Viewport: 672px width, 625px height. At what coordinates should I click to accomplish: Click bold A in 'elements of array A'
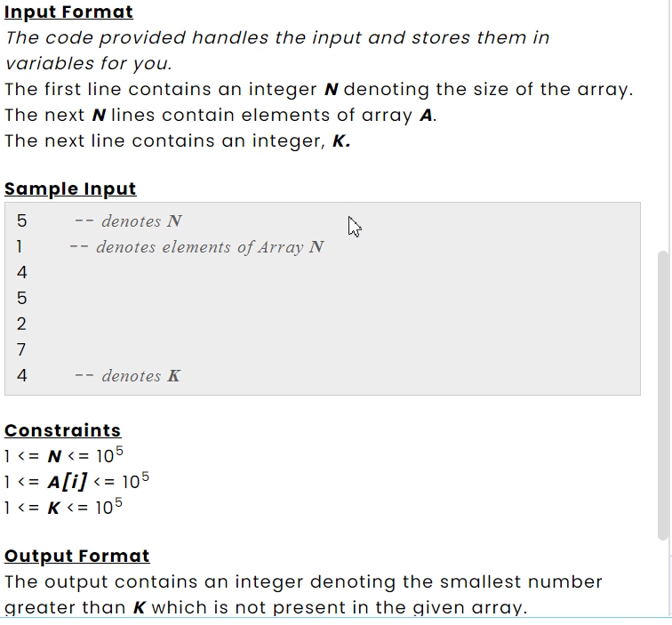(426, 116)
